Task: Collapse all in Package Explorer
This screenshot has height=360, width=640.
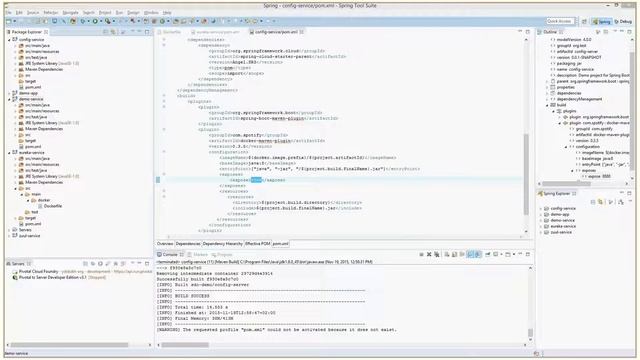Action: point(106,32)
